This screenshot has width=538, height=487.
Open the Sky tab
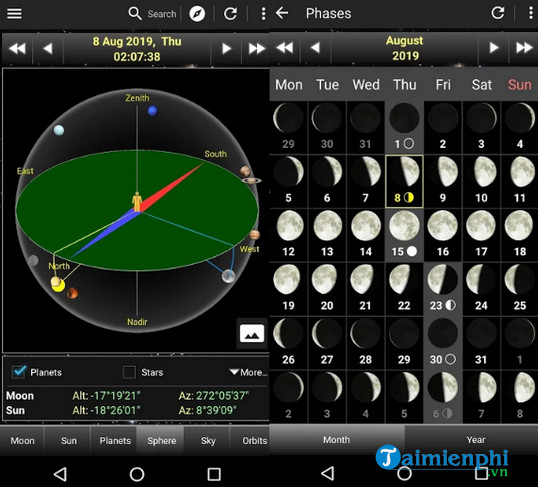[208, 440]
